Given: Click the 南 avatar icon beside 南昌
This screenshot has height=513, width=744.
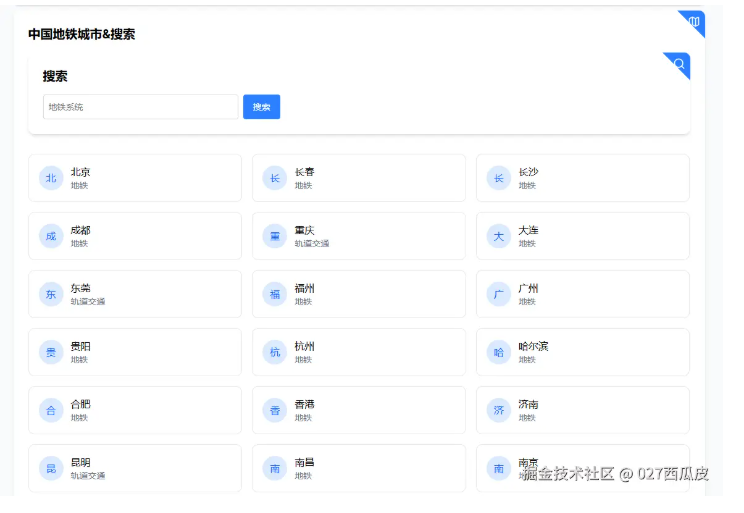Looking at the screenshot, I should (275, 468).
